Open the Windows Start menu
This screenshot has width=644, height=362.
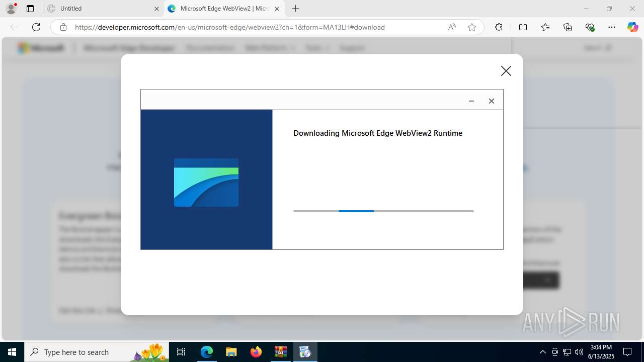[12, 352]
